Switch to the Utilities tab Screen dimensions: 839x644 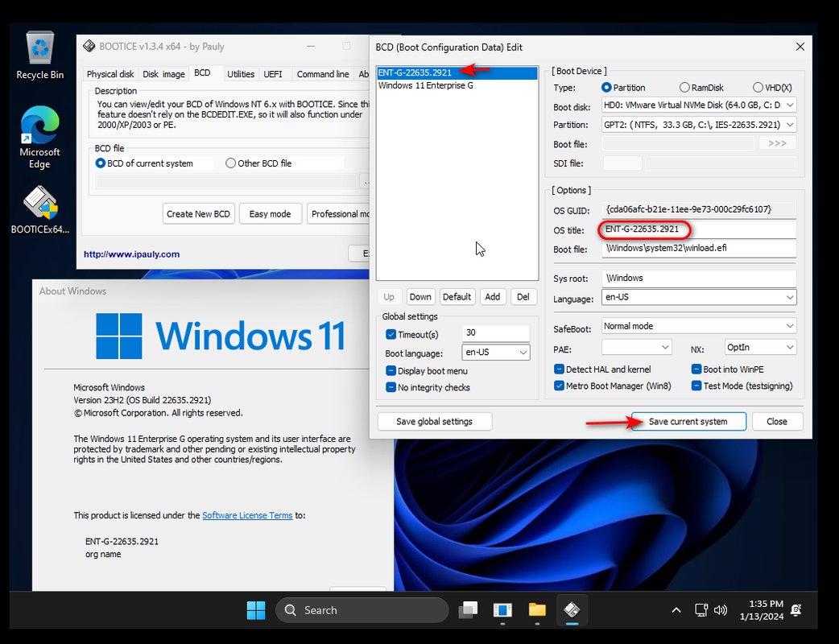coord(241,74)
